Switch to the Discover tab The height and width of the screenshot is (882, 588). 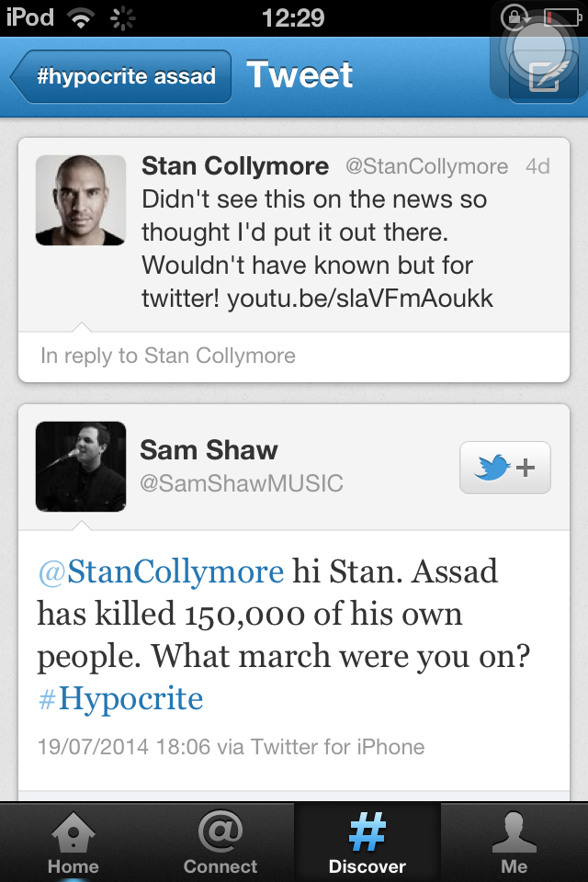coord(367,842)
